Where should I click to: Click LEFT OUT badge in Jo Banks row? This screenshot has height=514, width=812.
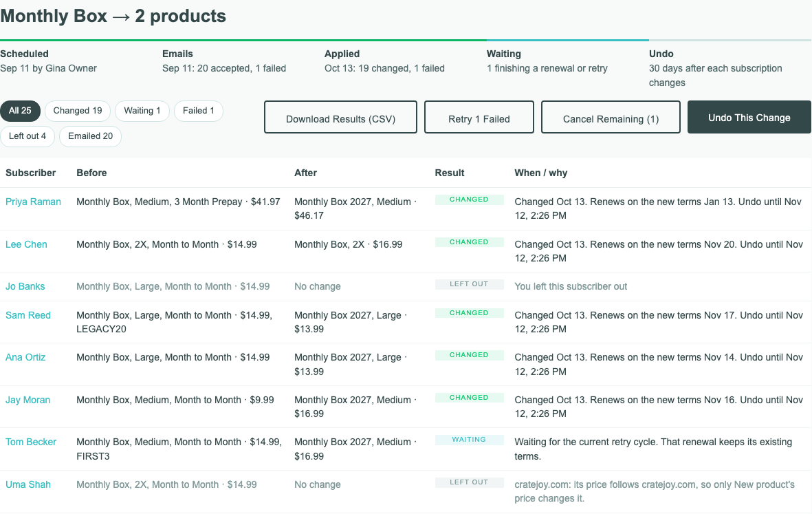pos(469,284)
